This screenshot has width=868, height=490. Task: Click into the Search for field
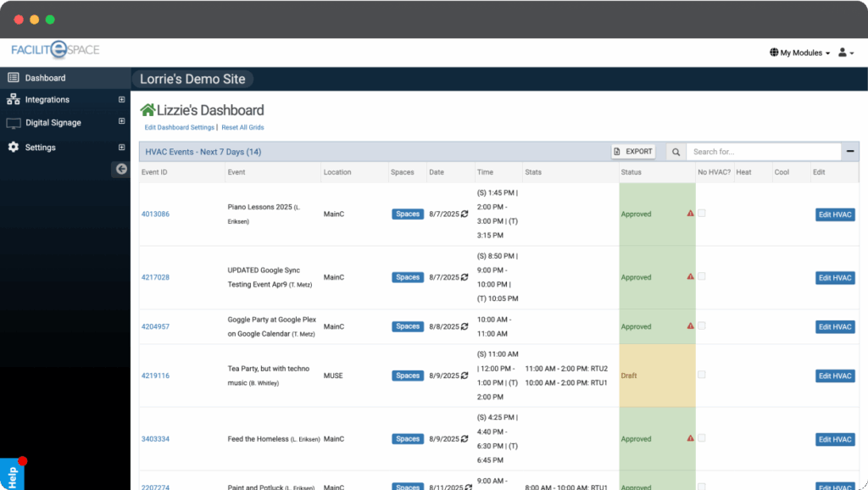(761, 152)
